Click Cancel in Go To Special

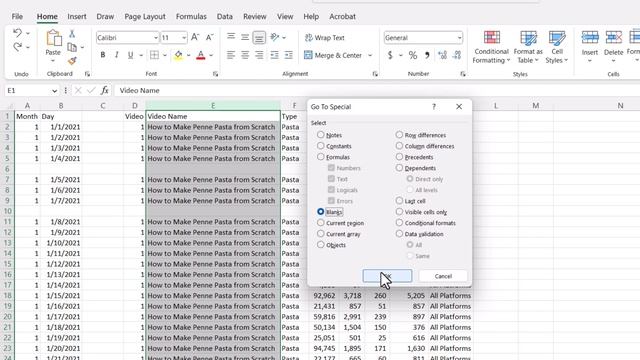point(443,276)
